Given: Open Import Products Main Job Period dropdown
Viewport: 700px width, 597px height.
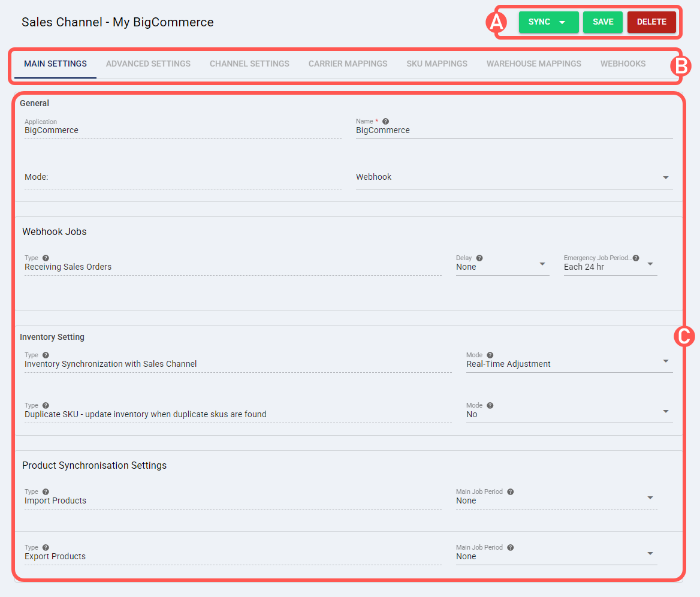Looking at the screenshot, I should (650, 497).
